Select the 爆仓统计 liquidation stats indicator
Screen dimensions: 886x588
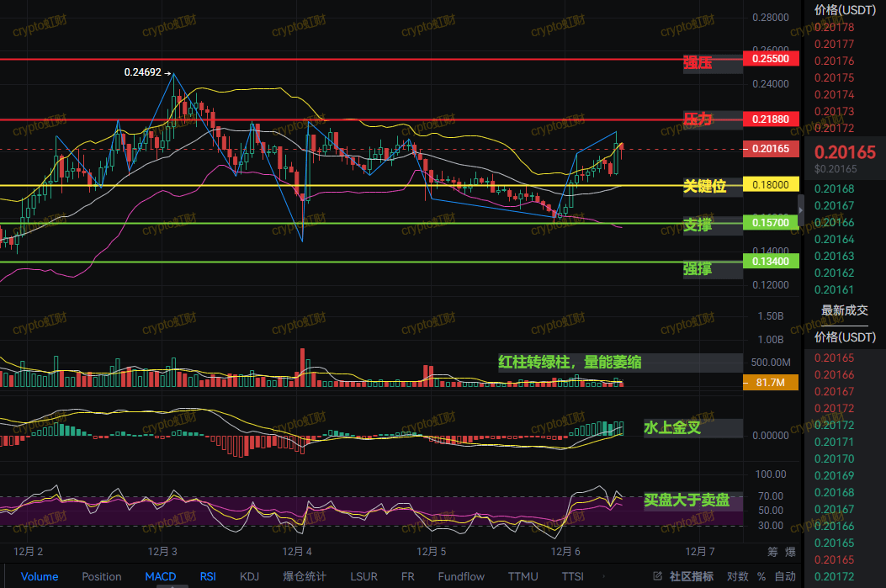[305, 576]
